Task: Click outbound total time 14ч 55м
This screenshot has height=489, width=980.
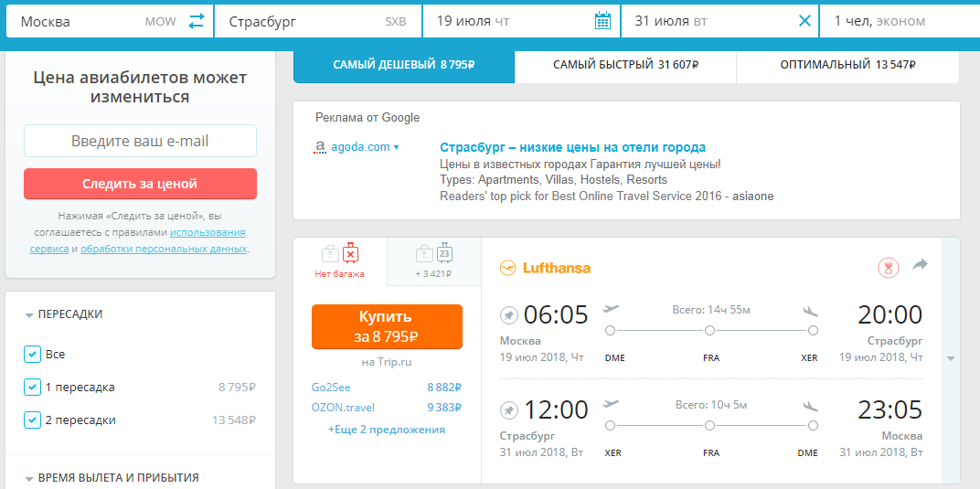Action: tap(710, 310)
